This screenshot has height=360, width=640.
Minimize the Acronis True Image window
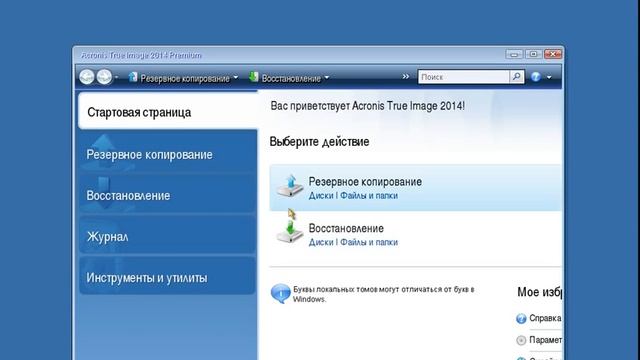[x=514, y=54]
